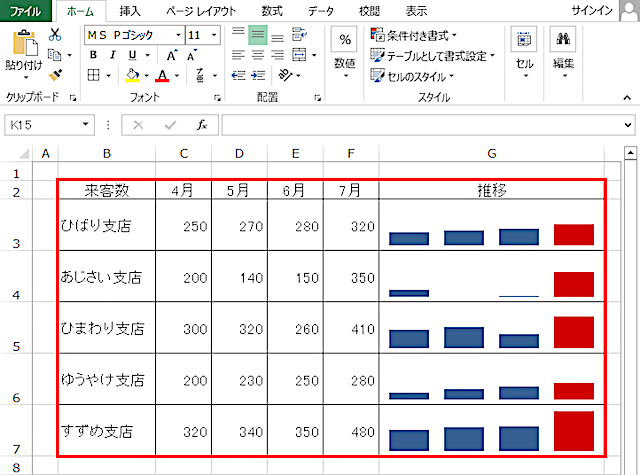The image size is (640, 475).
Task: Open the 数値 number format group
Action: coord(344,50)
